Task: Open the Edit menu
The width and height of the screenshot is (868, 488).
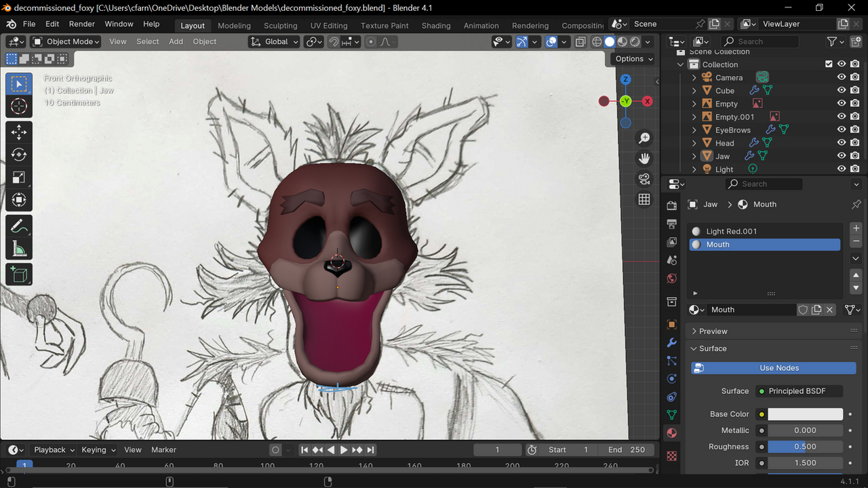Action: pyautogui.click(x=52, y=24)
